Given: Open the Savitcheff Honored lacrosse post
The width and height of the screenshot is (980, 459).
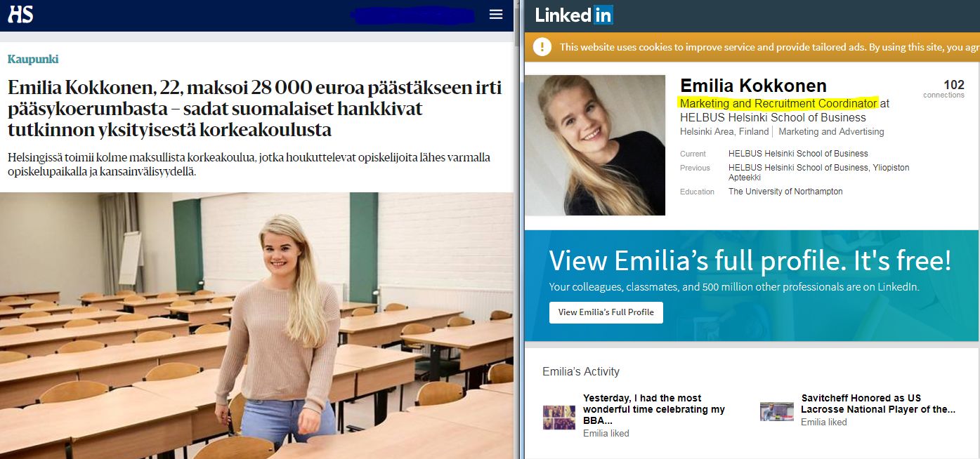Looking at the screenshot, I should 878,404.
